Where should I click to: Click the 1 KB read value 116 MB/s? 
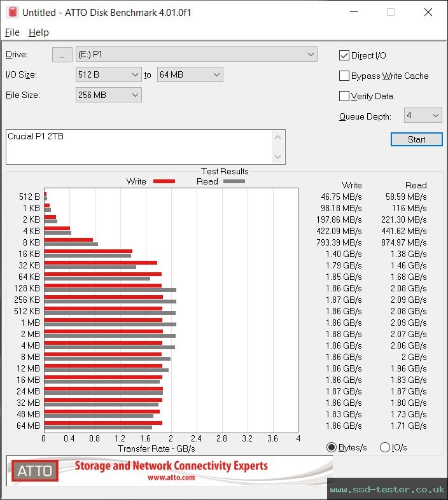click(409, 208)
